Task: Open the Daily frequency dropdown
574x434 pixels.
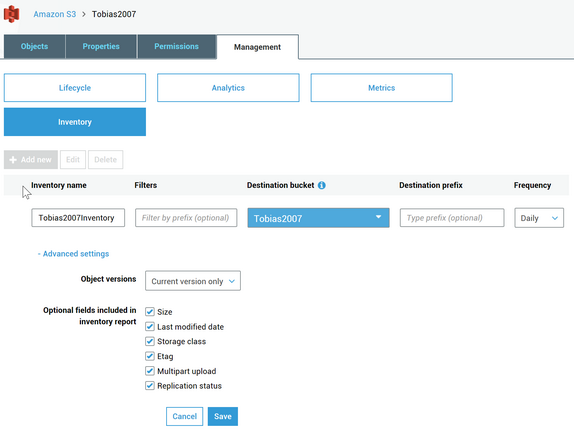Action: pos(539,218)
